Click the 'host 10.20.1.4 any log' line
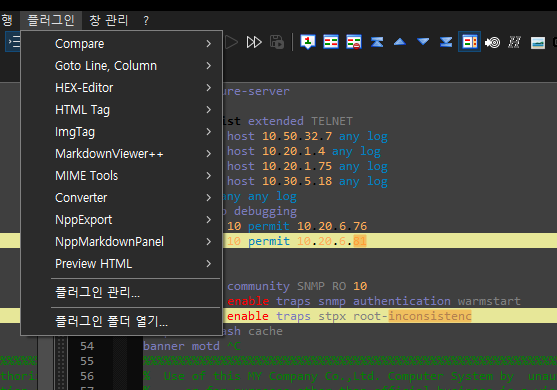 (x=304, y=151)
